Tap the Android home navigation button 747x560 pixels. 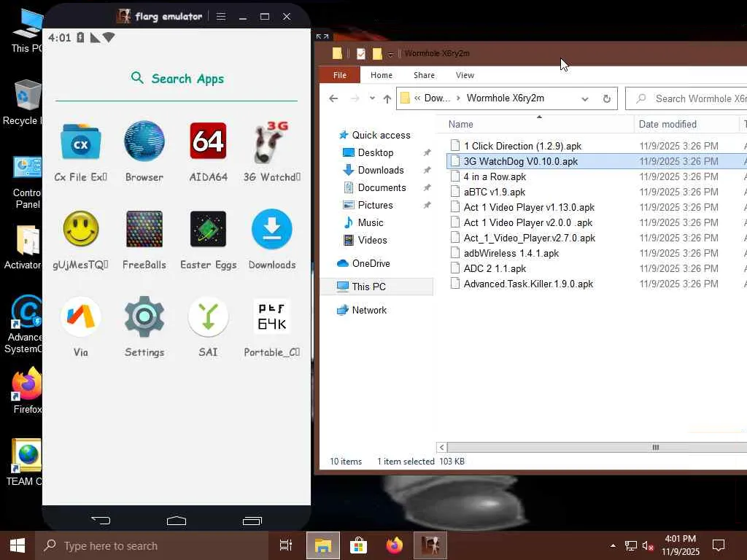(x=177, y=521)
